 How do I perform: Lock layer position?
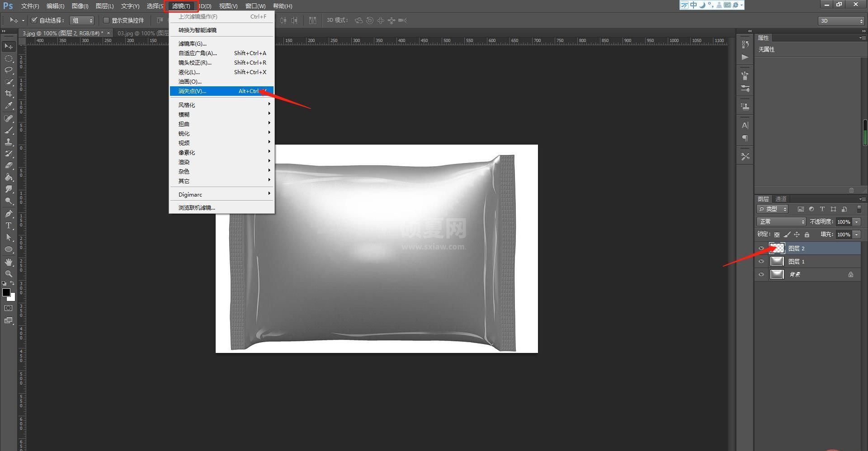[797, 235]
